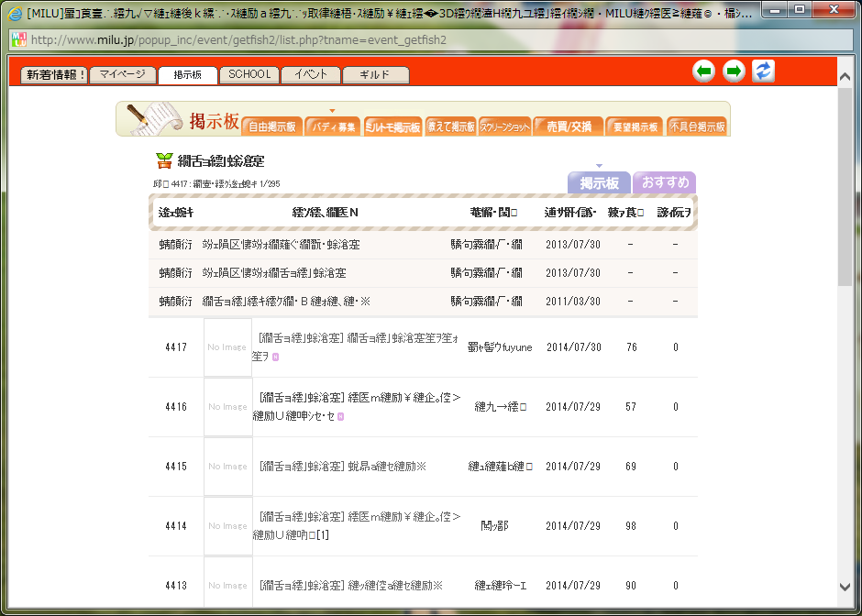Screen dimensions: 862x616
Task: Open the title link of post 4415
Action: coord(343,467)
